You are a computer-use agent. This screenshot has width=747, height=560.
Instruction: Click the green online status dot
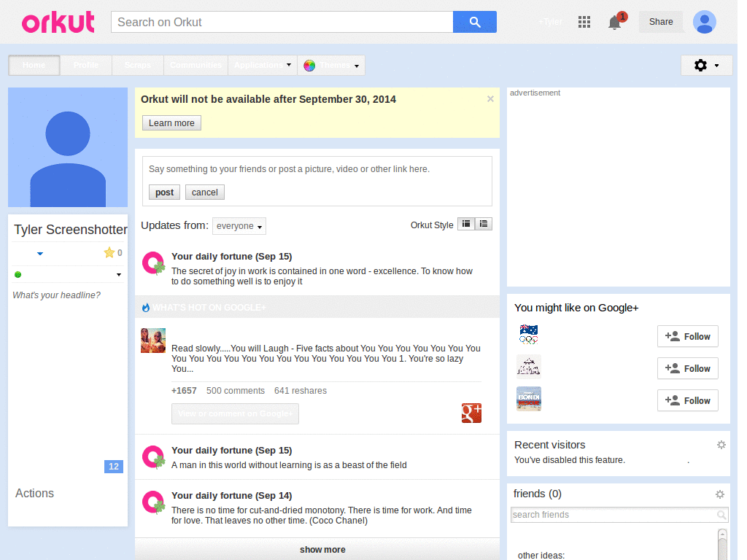click(x=18, y=275)
